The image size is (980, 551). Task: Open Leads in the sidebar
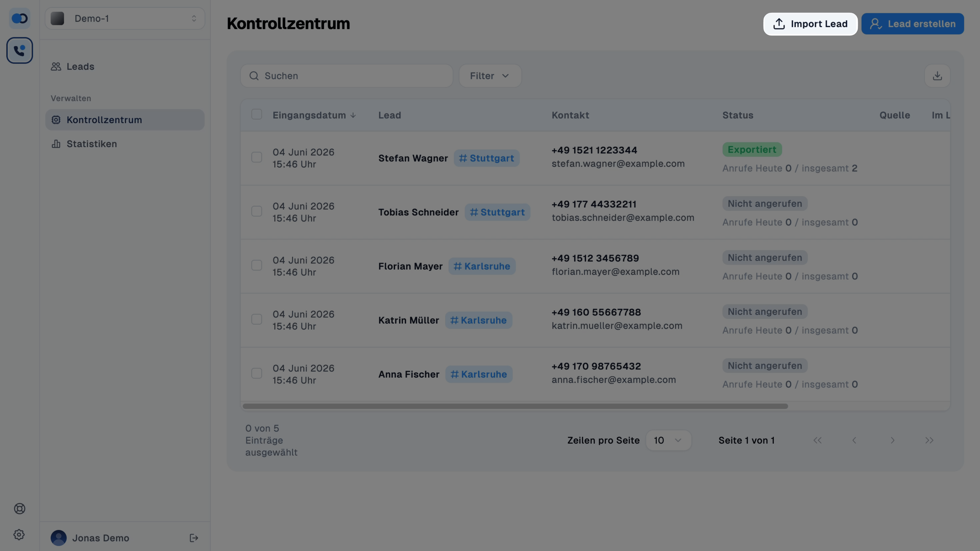pos(125,66)
